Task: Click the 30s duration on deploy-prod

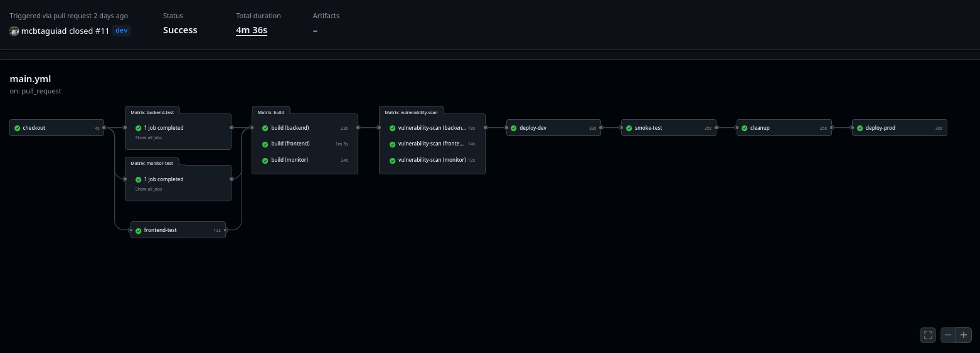Action: [x=939, y=129]
